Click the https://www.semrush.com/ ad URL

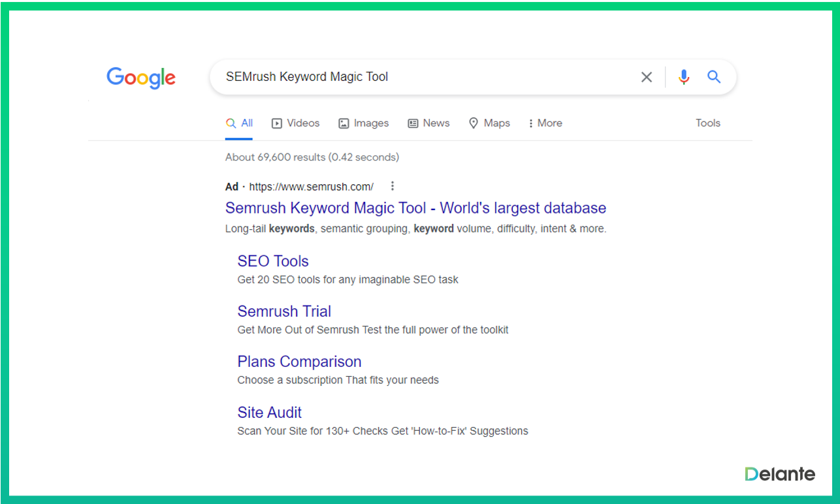tap(312, 187)
